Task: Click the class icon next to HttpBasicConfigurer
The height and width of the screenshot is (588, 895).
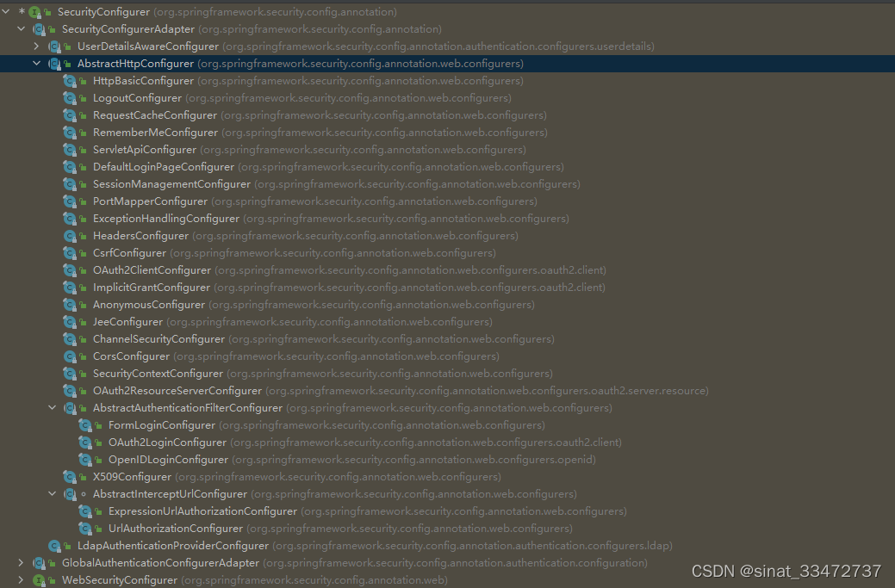Action: 69,80
